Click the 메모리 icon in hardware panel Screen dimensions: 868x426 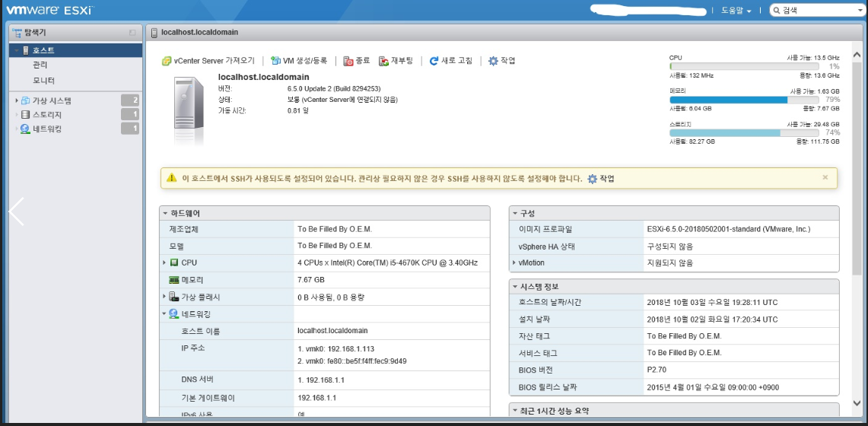(x=173, y=280)
